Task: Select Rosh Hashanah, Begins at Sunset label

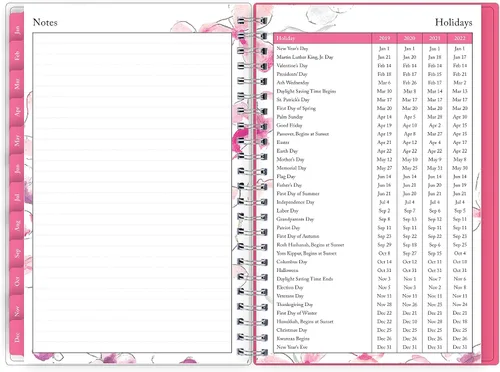Action: click(x=310, y=245)
